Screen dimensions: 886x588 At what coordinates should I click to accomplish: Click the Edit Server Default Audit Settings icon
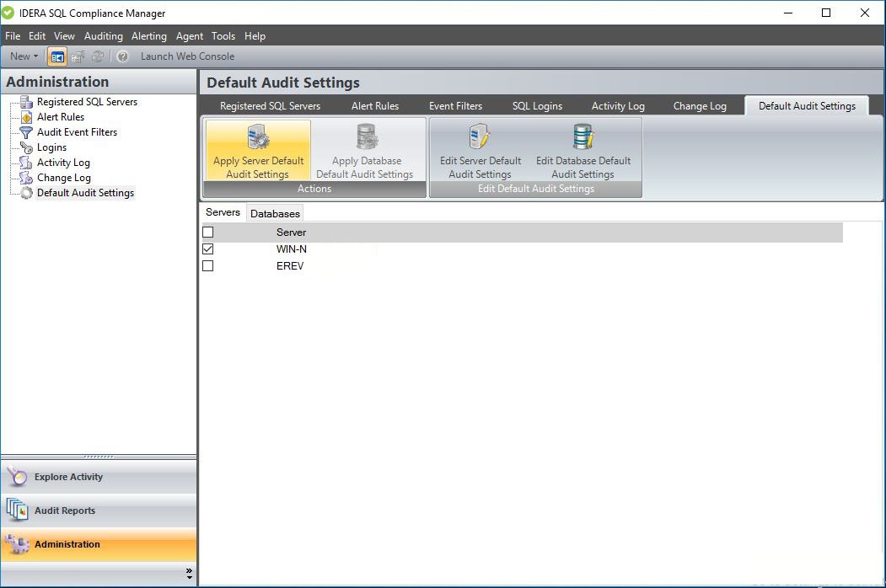(479, 136)
